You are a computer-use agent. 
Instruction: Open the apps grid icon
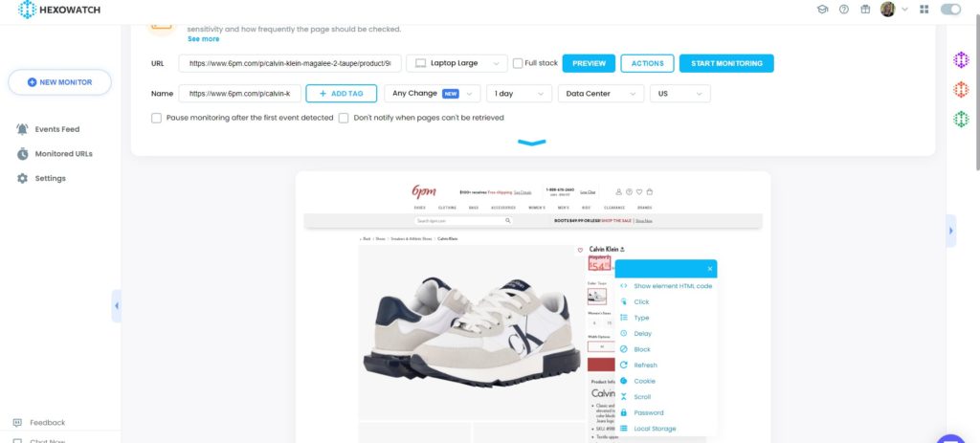pos(924,10)
